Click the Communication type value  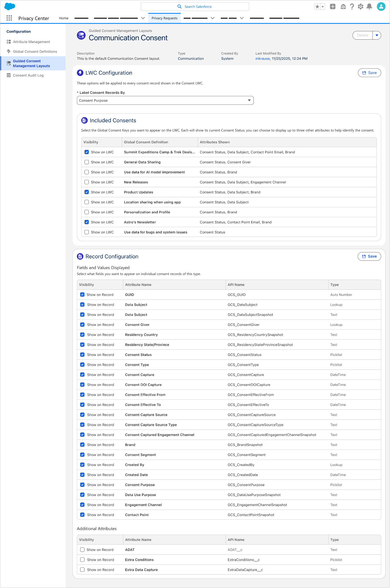(x=191, y=59)
